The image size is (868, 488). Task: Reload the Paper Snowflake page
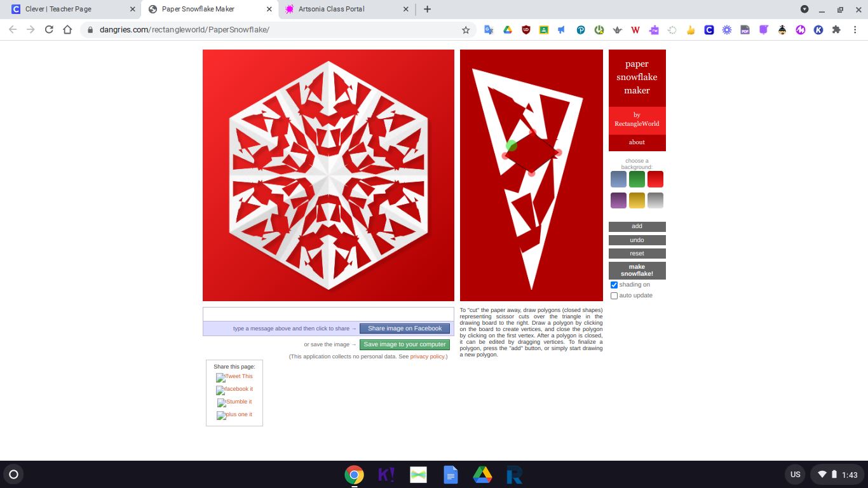[x=49, y=30]
